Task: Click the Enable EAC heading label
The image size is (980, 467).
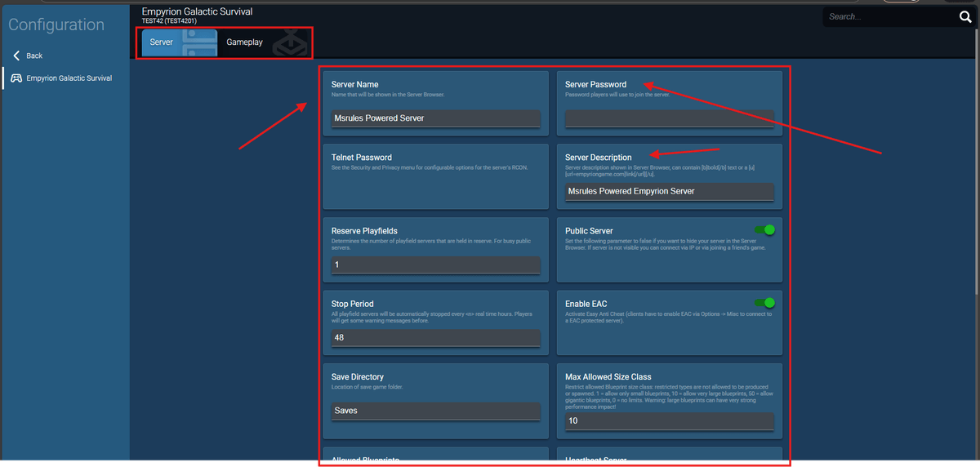Action: [x=586, y=304]
